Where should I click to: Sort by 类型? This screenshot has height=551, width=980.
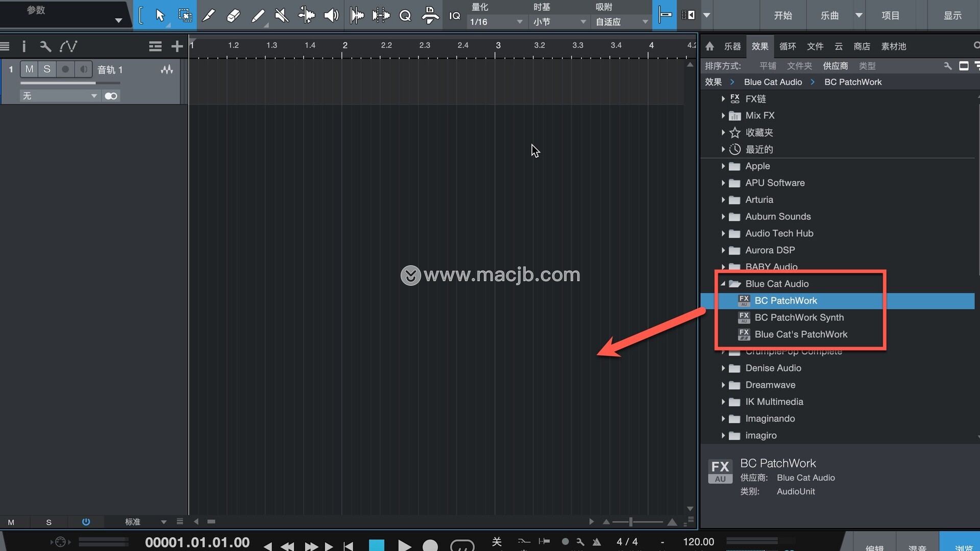point(867,66)
